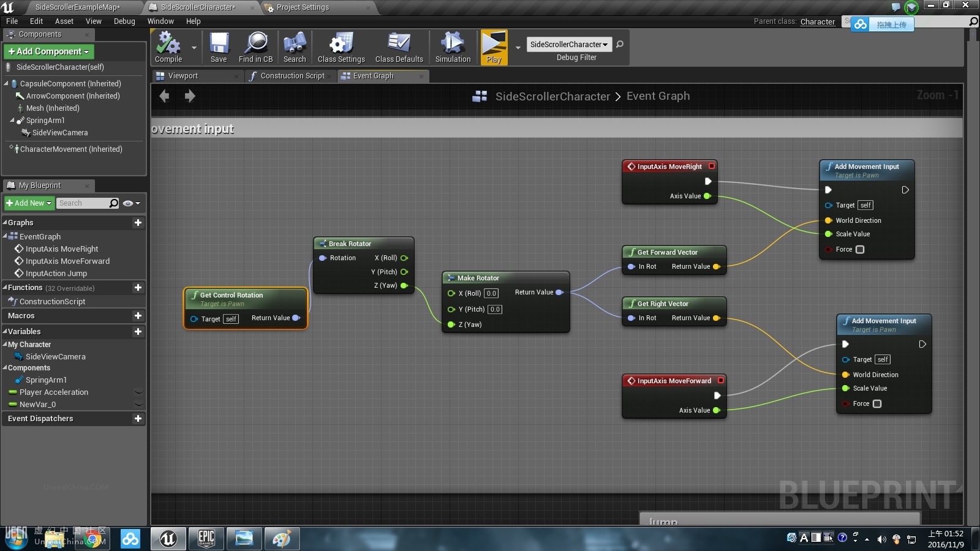Screen dimensions: 980x551
Task: Click Z (Yaw) output pin of Break Rotator
Action: (x=404, y=286)
